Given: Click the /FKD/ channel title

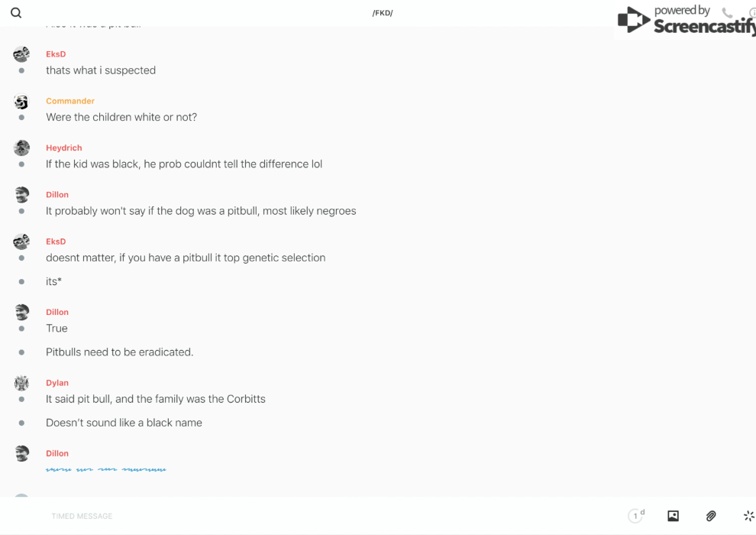Looking at the screenshot, I should [383, 13].
